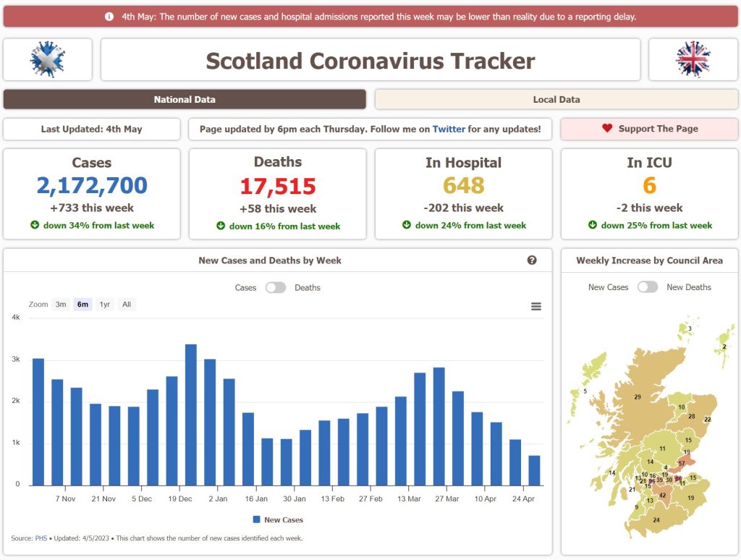Toggle map between New Cases and New Deaths
Image resolution: width=741 pixels, height=560 pixels.
(647, 287)
